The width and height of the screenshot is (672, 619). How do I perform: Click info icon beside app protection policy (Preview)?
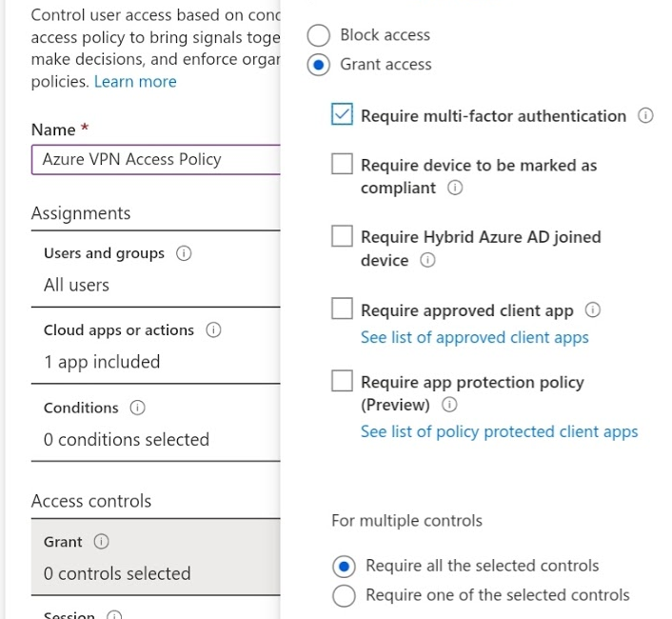pos(449,406)
